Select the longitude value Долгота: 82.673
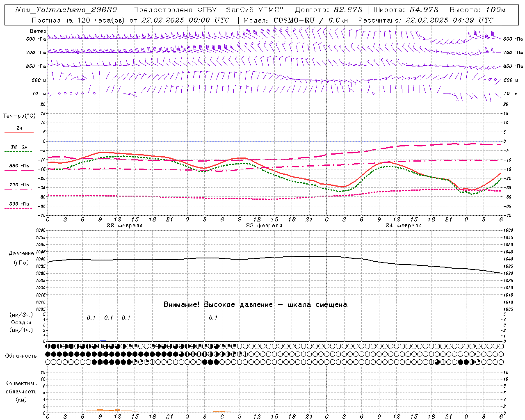Image resolution: width=525 pixels, height=420 pixels. (x=329, y=10)
